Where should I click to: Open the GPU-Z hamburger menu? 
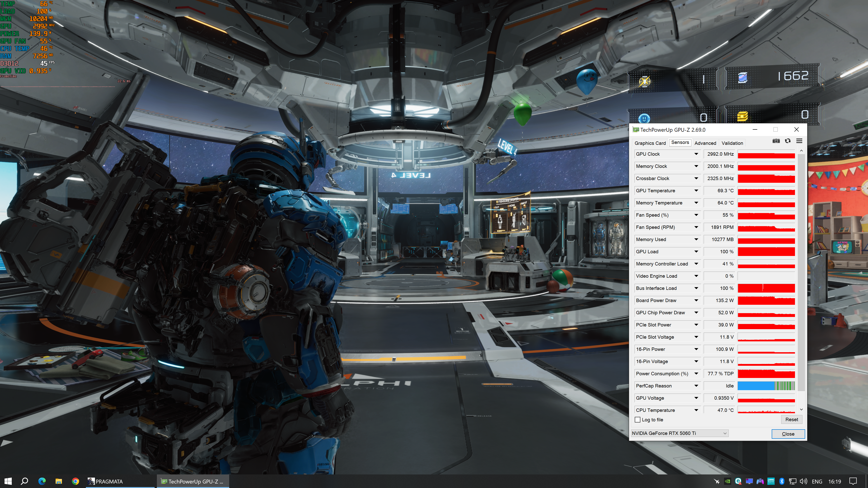[x=799, y=141]
